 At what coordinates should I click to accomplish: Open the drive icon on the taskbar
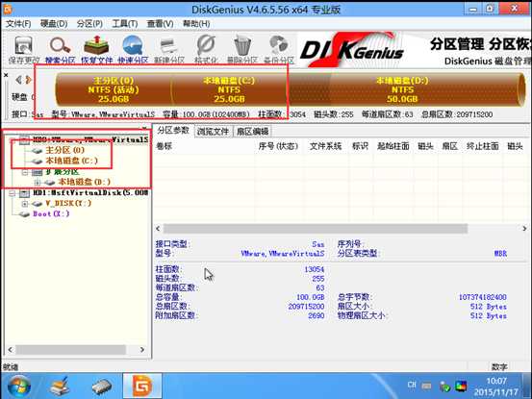click(x=102, y=387)
